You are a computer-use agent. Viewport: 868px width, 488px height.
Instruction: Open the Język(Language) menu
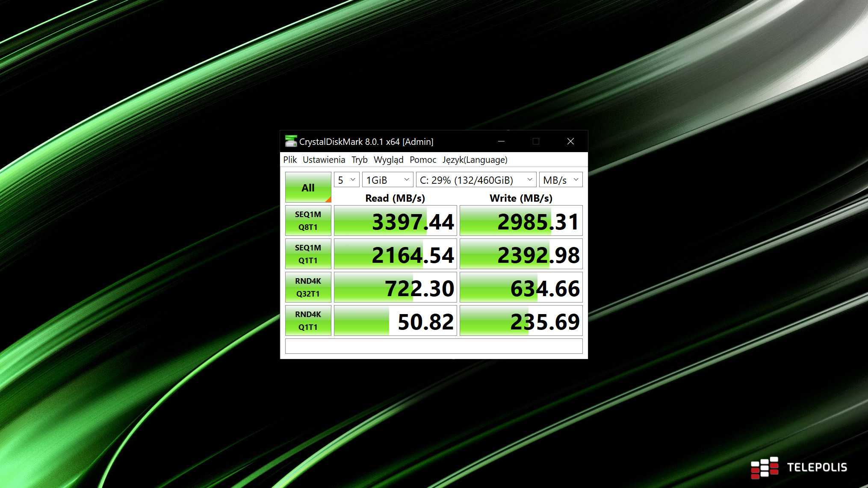(x=475, y=160)
